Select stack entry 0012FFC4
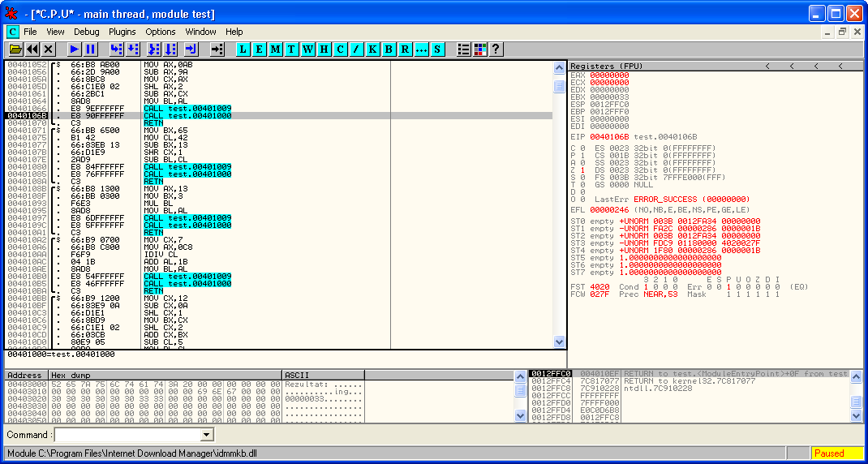868x464 pixels. coord(688,381)
